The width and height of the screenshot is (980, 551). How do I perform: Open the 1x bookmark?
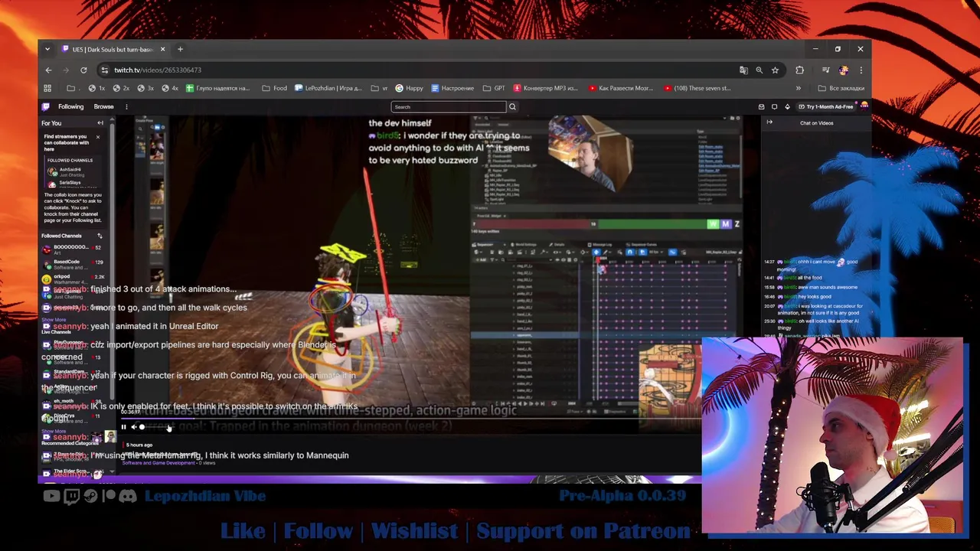(x=97, y=88)
